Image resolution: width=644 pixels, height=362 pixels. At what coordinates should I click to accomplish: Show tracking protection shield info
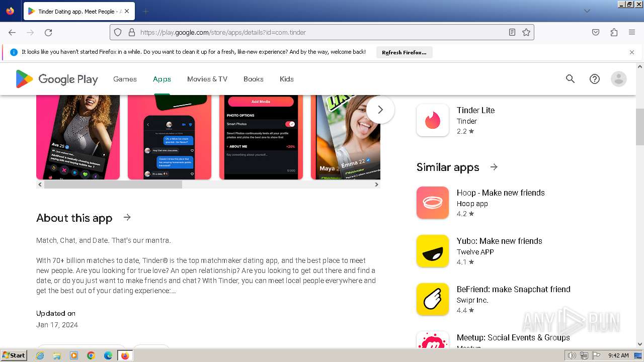118,32
